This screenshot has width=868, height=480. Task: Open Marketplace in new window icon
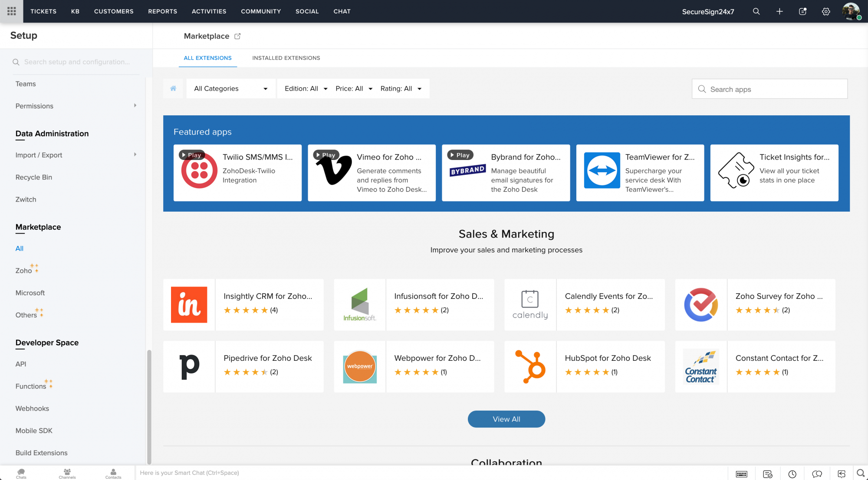pyautogui.click(x=237, y=36)
